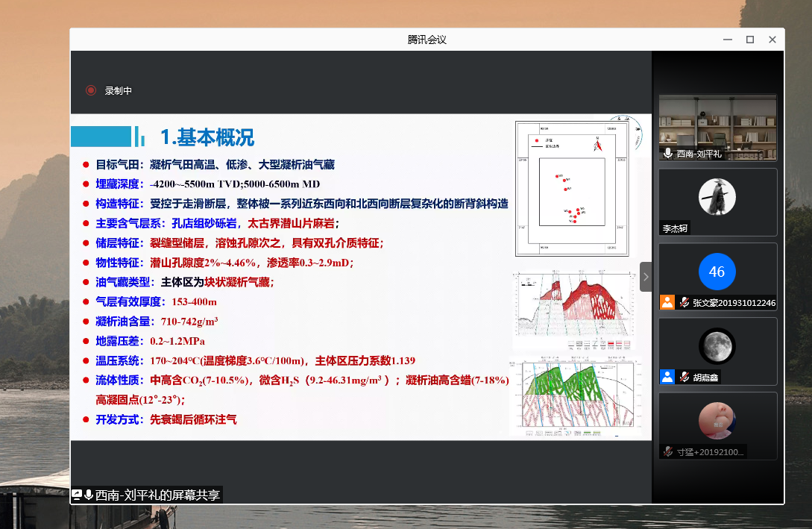Click the 埋藏深度 bullet line
This screenshot has height=529, width=812.
coord(208,184)
